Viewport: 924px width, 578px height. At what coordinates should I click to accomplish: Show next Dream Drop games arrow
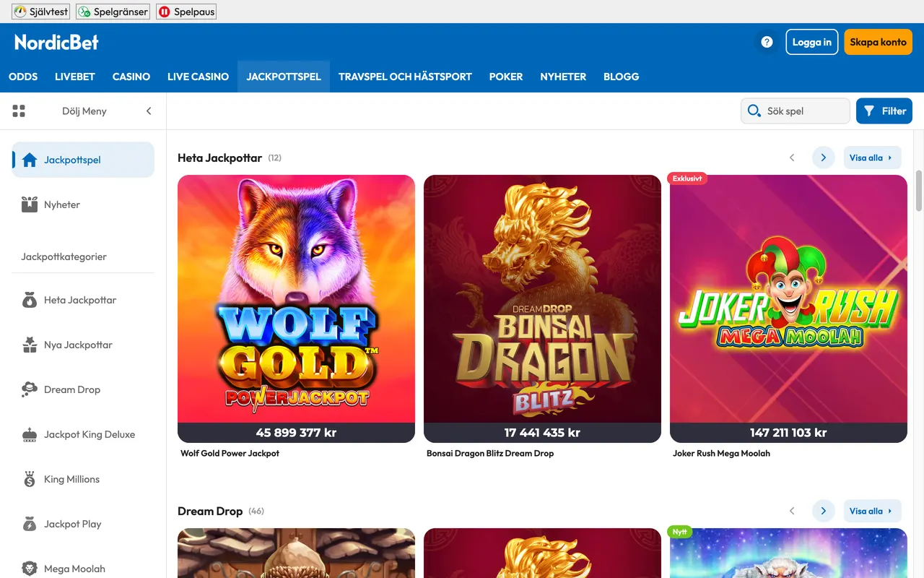click(x=824, y=511)
